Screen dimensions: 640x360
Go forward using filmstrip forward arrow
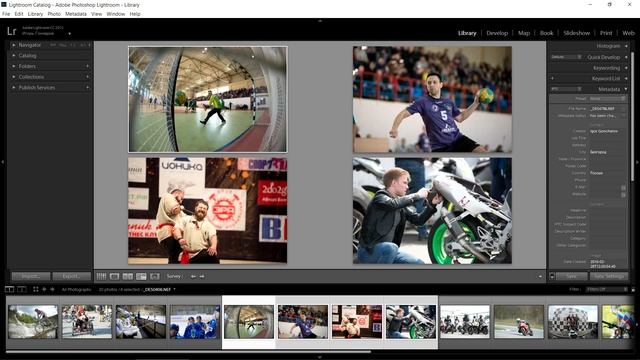pos(52,289)
